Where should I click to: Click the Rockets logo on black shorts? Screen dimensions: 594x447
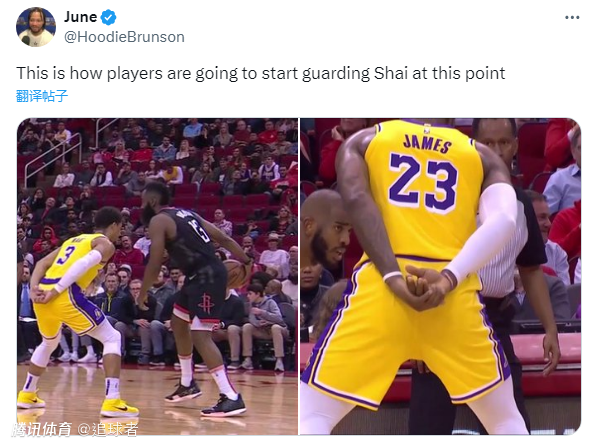206,303
